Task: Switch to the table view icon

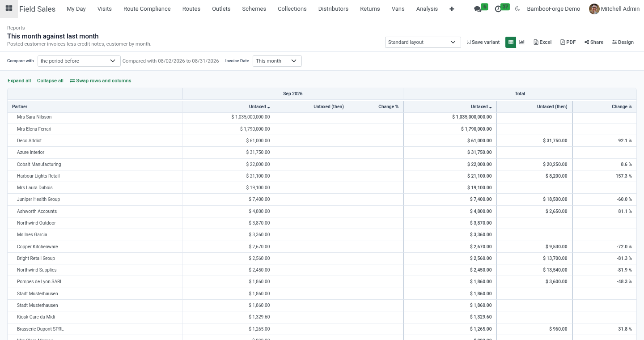Action: (511, 42)
